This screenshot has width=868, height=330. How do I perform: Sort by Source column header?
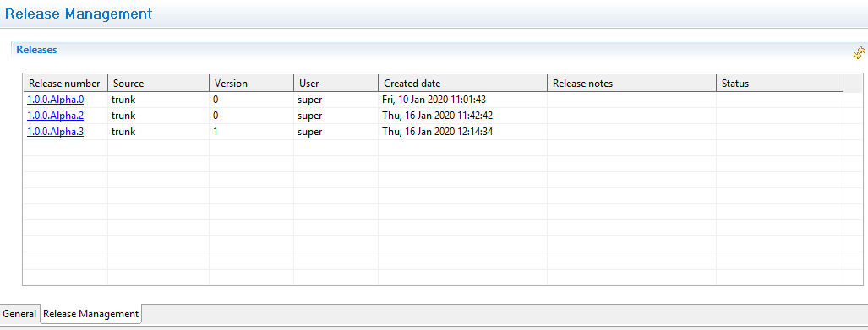(158, 84)
